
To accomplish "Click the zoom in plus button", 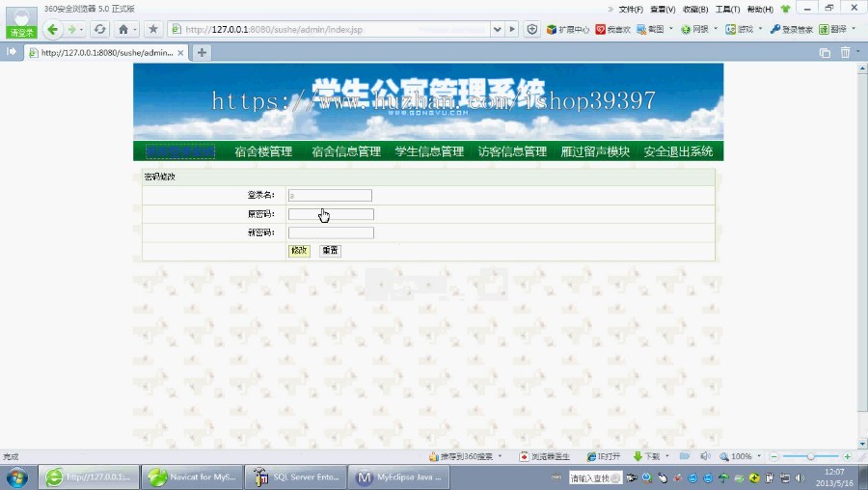I will [847, 456].
